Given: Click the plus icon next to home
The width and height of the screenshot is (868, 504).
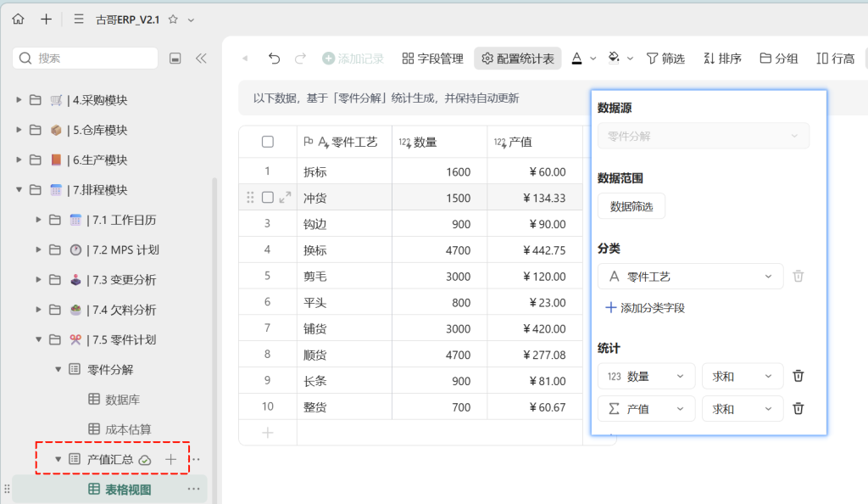Looking at the screenshot, I should 46,20.
